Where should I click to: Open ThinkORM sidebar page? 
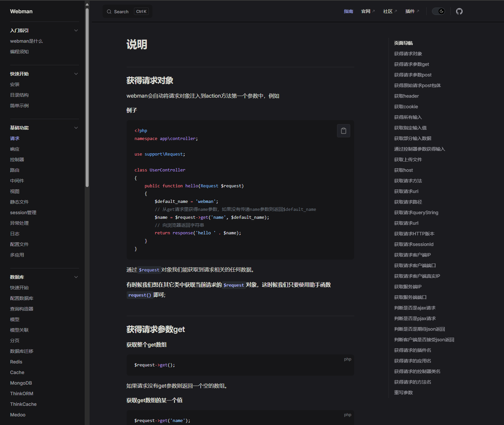click(x=21, y=394)
